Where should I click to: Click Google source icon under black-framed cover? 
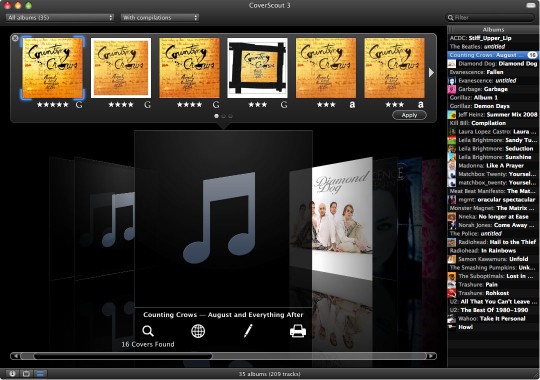tap(284, 105)
